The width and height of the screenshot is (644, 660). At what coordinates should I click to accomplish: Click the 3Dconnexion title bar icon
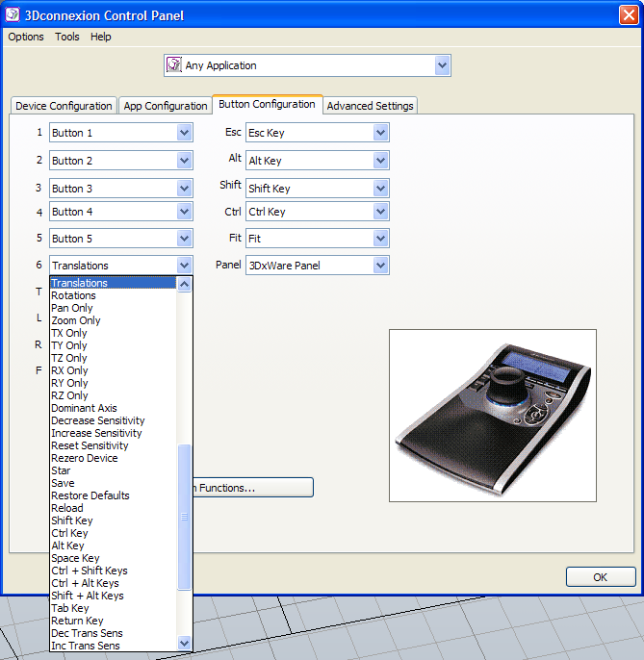tap(13, 14)
